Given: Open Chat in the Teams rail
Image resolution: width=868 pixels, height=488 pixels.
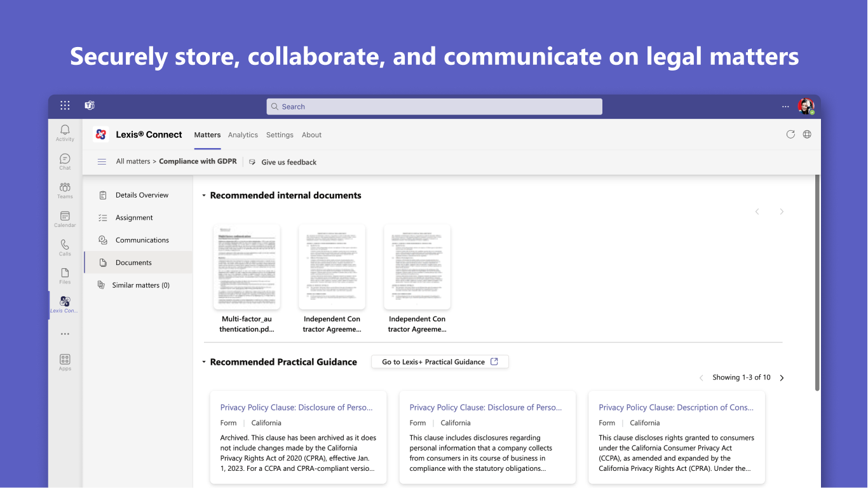Looking at the screenshot, I should 65,161.
